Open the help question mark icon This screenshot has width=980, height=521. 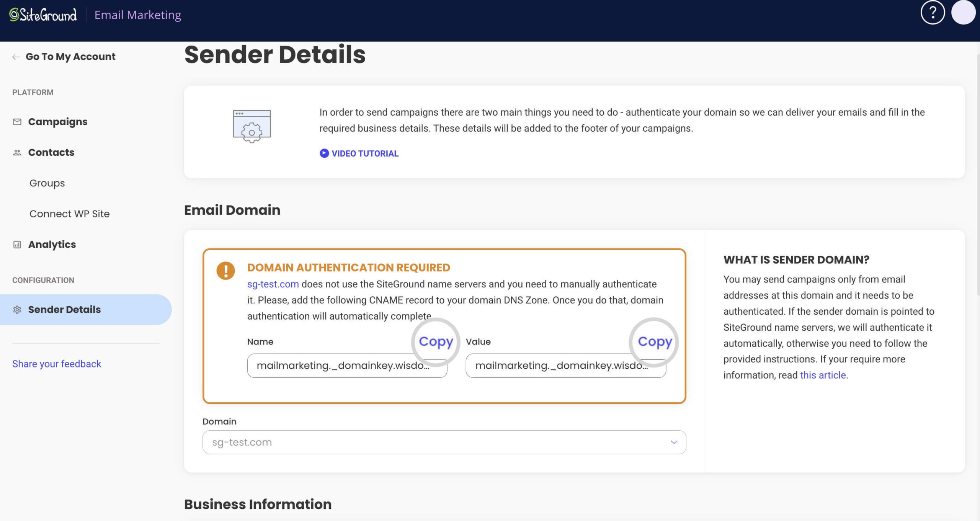933,13
